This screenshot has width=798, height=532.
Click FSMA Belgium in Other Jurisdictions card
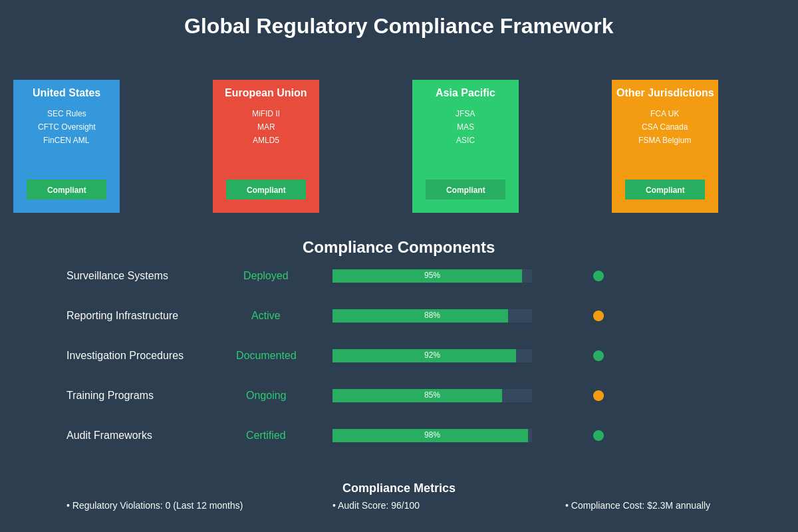665,140
